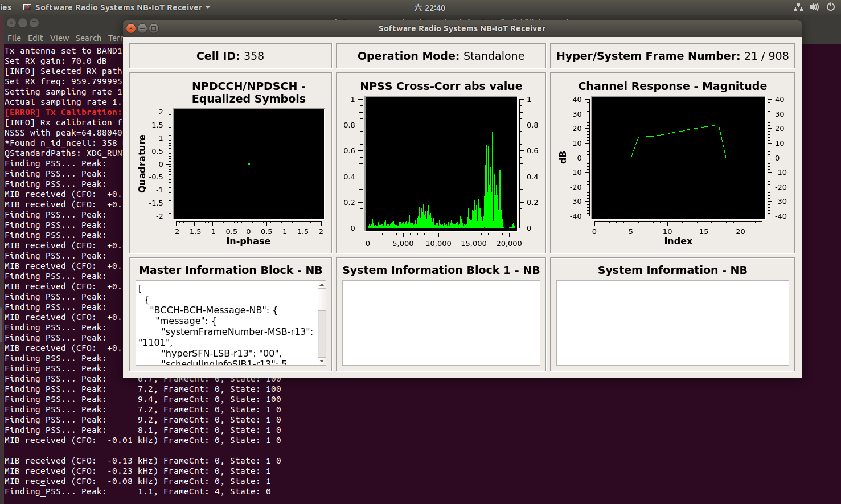Open the Software Radio Systems NB-IoT Receiver app menu
841x504 pixels.
117,7
